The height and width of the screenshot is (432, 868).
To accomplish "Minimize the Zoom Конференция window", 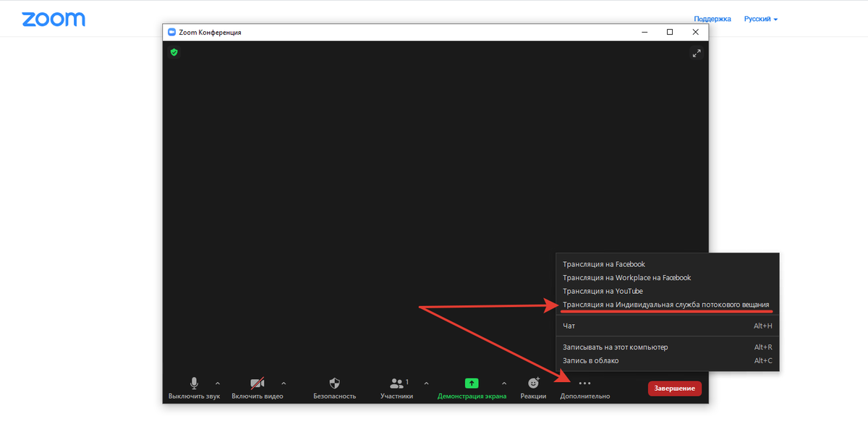I will (644, 32).
